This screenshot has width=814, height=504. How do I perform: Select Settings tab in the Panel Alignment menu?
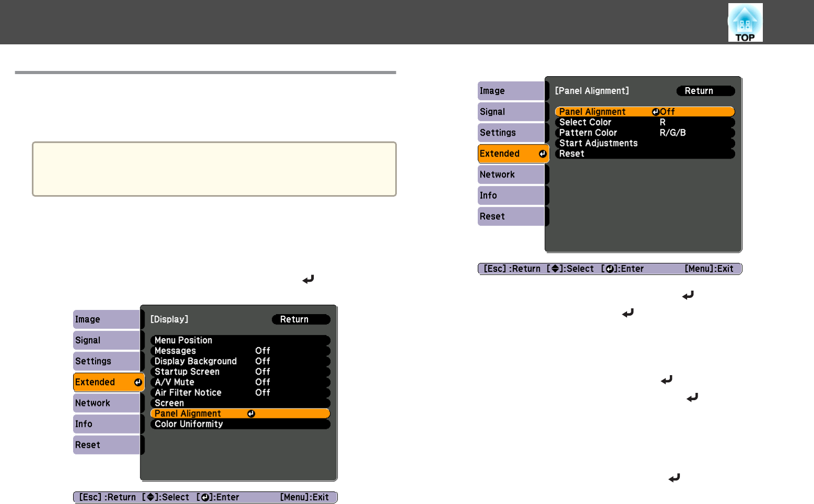coord(513,133)
